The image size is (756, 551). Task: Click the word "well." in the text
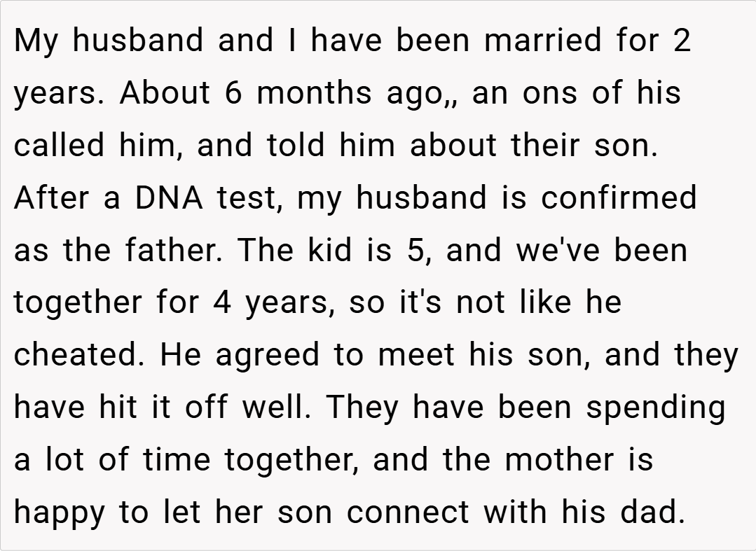pyautogui.click(x=275, y=408)
